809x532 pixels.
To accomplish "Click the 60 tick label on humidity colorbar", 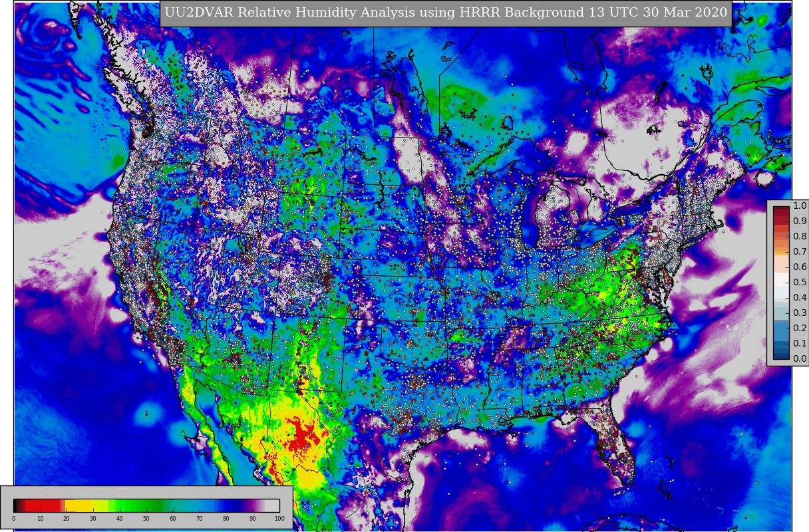I will 173,519.
